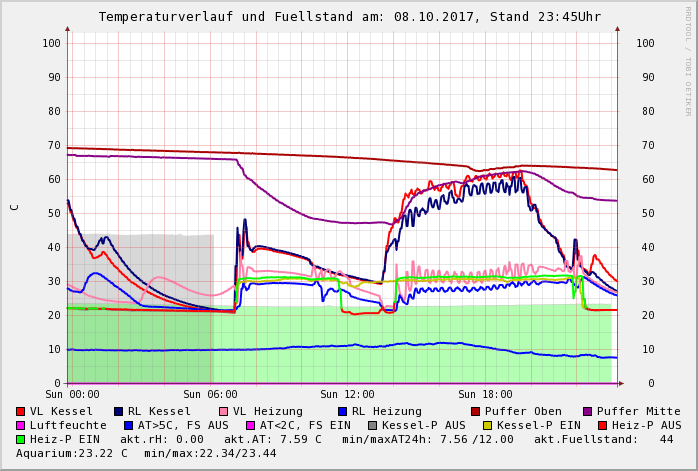
Task: Click the 'Sun 06:00' time axis label
Action: pyautogui.click(x=210, y=394)
